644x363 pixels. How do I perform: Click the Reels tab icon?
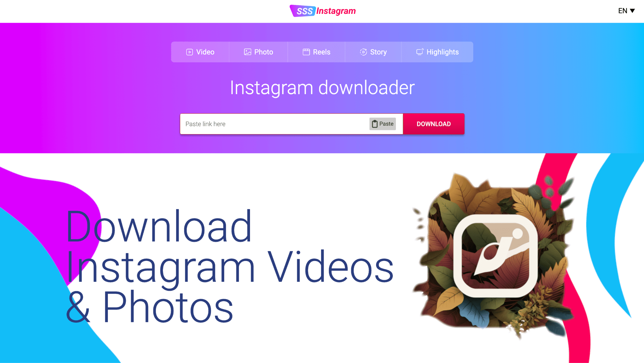point(306,52)
